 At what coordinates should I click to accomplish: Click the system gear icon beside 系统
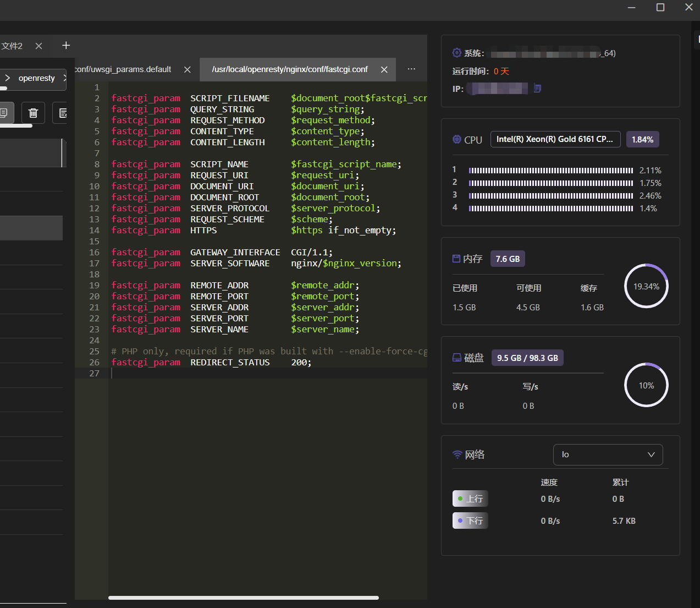click(x=457, y=53)
